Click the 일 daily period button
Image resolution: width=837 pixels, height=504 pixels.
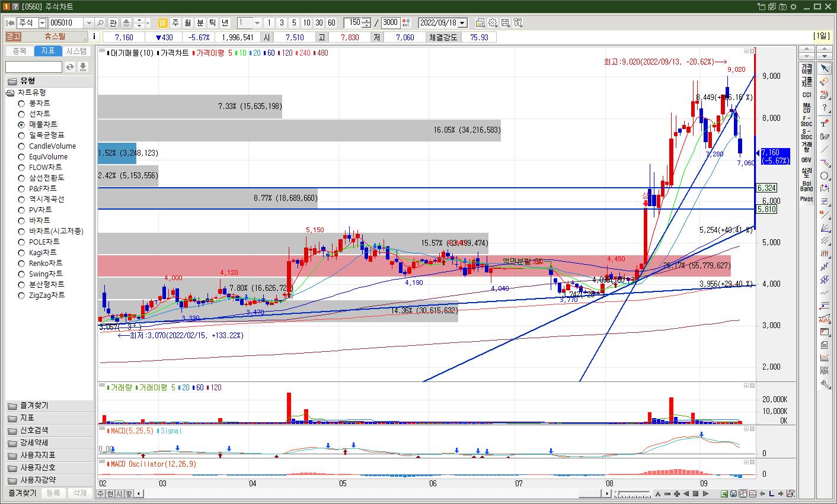[163, 23]
